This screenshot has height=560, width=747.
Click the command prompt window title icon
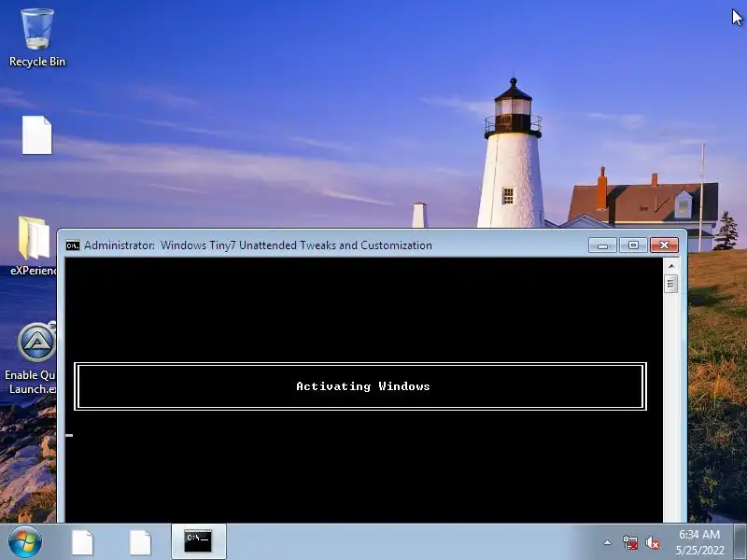pyautogui.click(x=73, y=245)
